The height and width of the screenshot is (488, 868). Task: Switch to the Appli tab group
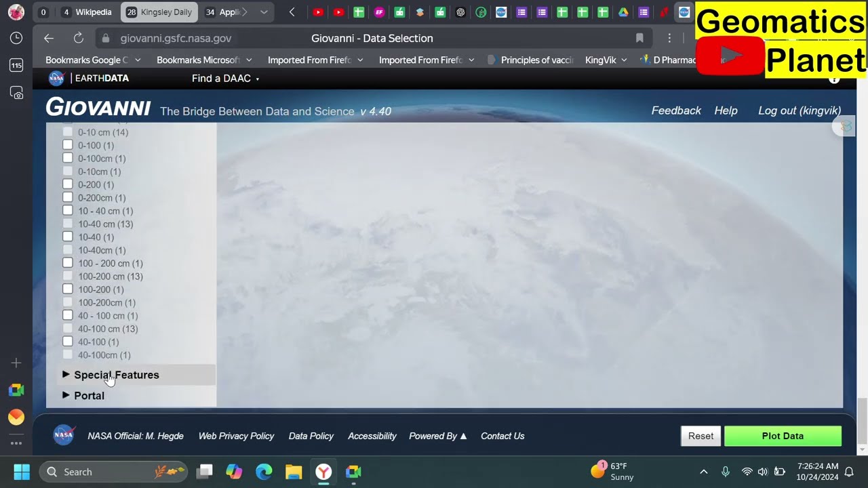pyautogui.click(x=222, y=12)
